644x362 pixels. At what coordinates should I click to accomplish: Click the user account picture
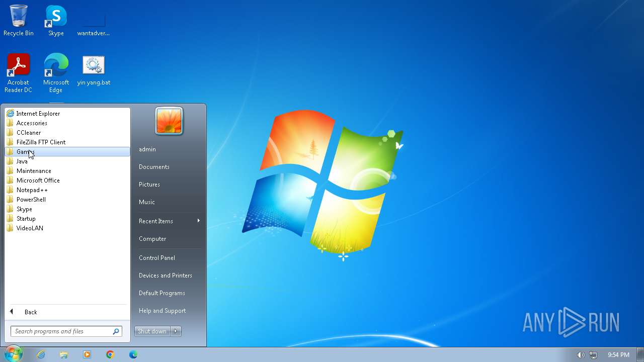(x=169, y=121)
